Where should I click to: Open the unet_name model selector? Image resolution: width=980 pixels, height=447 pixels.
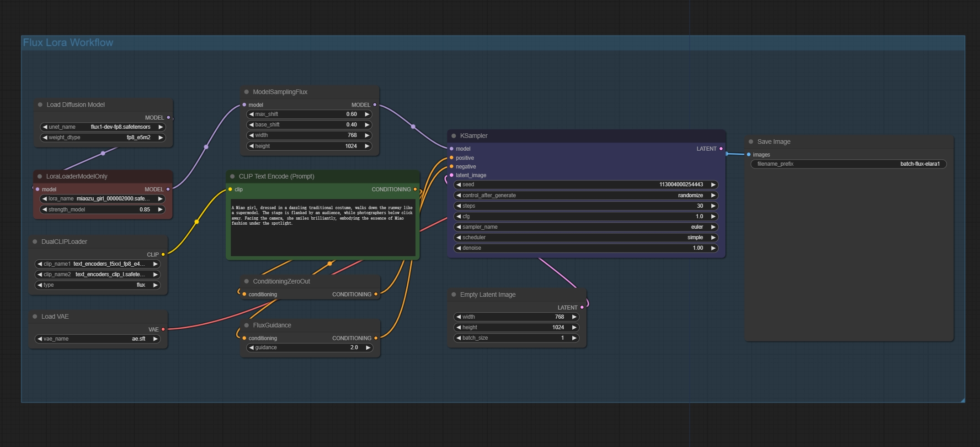pyautogui.click(x=103, y=127)
